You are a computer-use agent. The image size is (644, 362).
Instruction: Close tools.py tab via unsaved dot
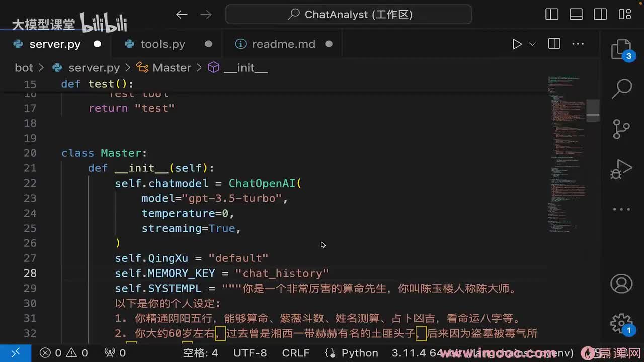(x=208, y=44)
